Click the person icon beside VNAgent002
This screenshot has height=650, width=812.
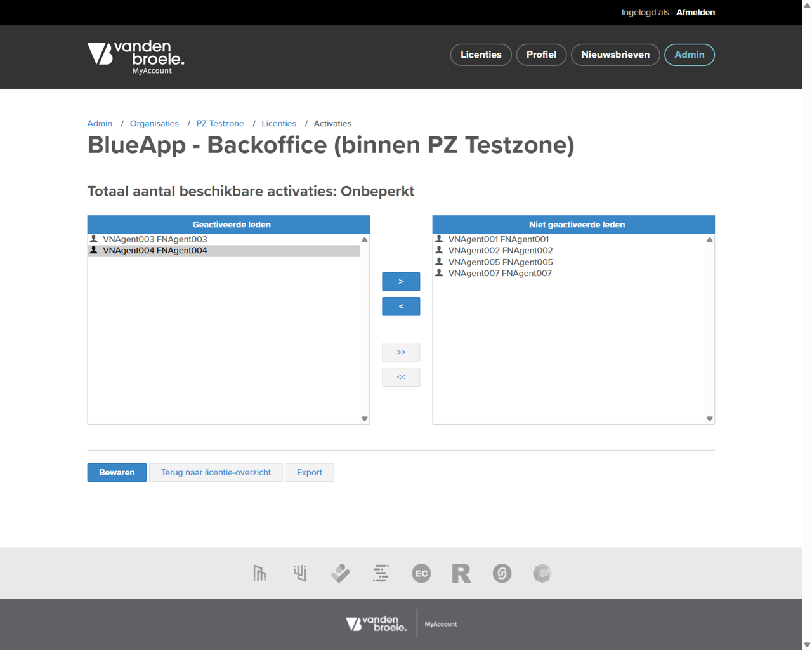click(439, 250)
